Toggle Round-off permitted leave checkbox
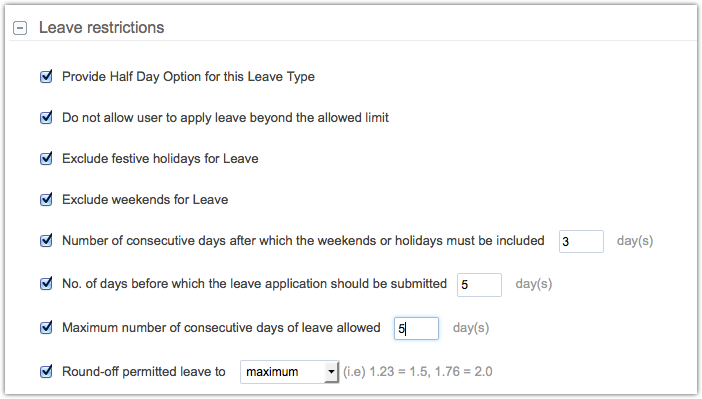Screen dimensions: 702x399 point(46,371)
